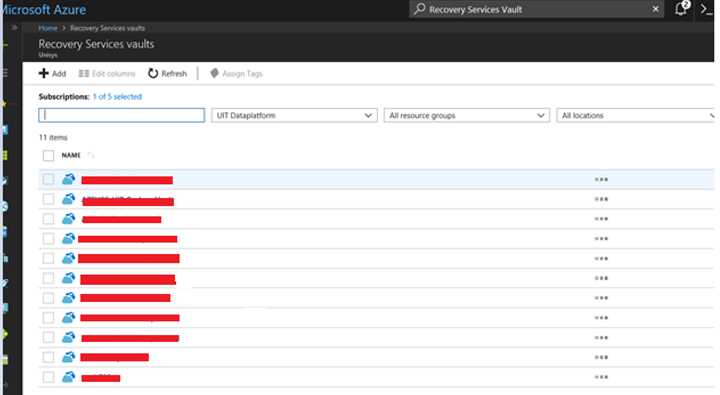Screen dimensions: 720x395
Task: Check the fourth vault row checkbox
Action: (48, 238)
